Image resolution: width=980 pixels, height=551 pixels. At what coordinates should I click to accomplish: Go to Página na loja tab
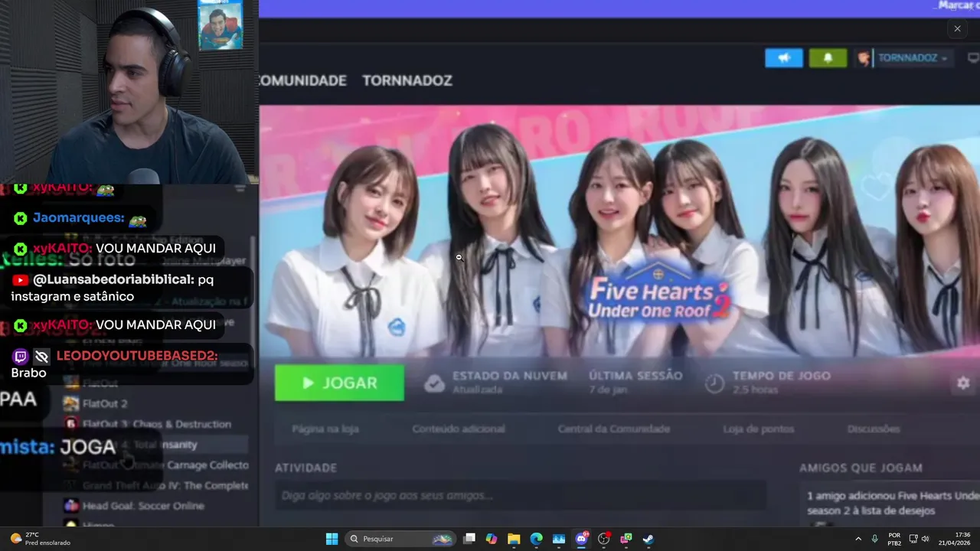[x=325, y=429]
